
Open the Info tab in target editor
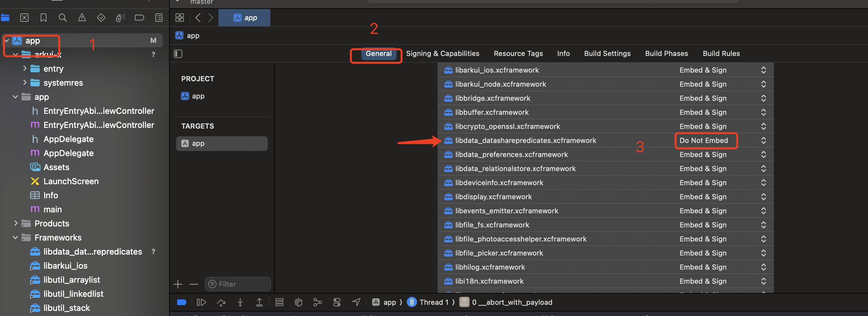(x=563, y=53)
